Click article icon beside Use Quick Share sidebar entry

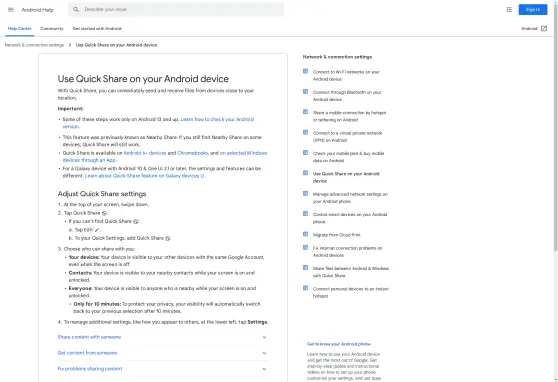[305, 173]
